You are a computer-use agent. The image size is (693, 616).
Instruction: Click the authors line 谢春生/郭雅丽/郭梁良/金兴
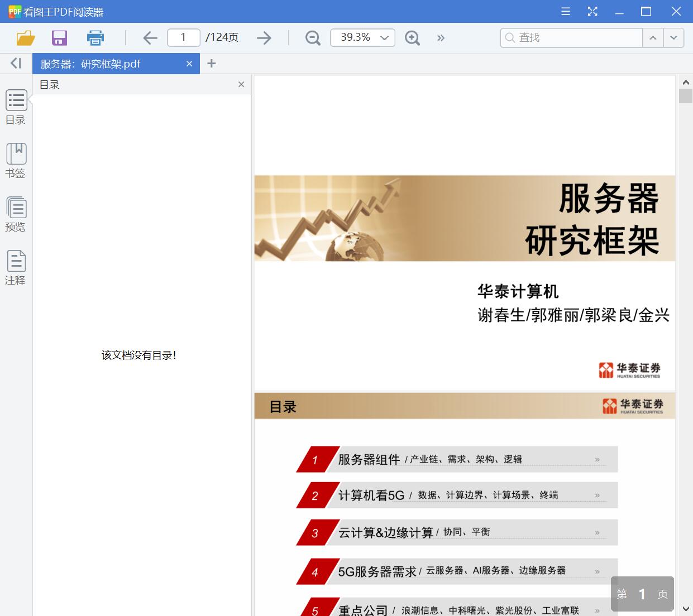click(x=573, y=315)
